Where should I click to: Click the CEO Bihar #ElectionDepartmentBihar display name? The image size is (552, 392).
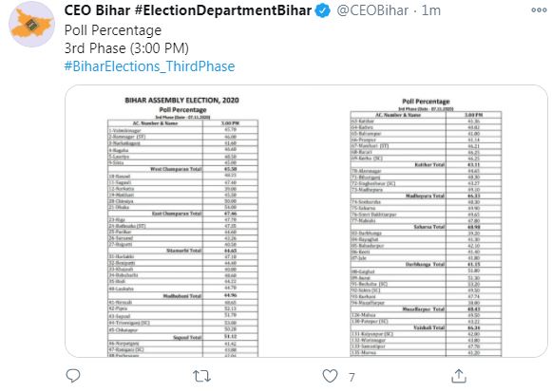(188, 10)
